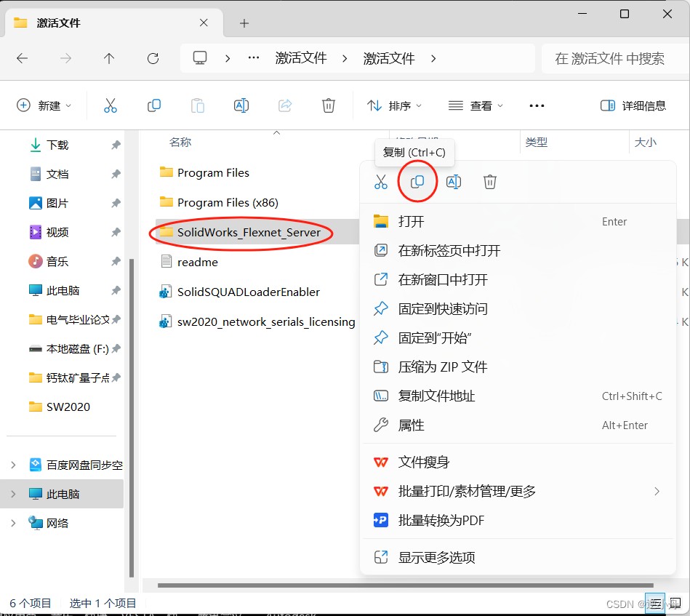
Task: Open 文档 in the sidebar
Action: [x=57, y=174]
